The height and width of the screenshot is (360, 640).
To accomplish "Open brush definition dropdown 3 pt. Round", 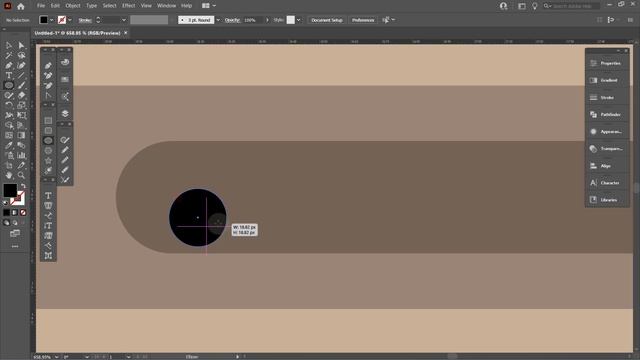I will click(218, 20).
